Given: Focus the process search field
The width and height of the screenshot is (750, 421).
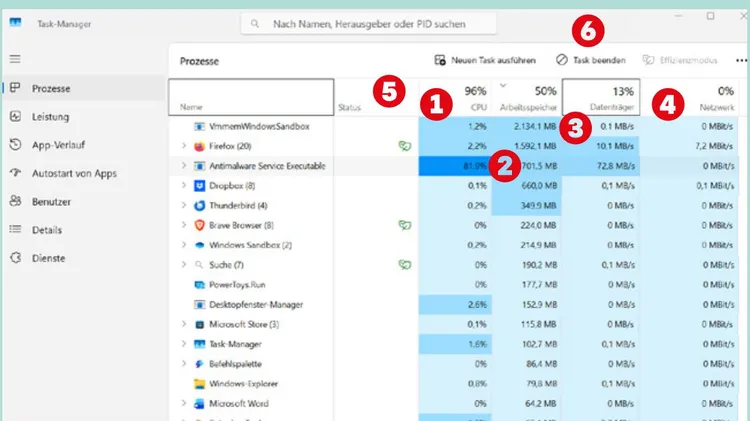Looking at the screenshot, I should (x=368, y=23).
